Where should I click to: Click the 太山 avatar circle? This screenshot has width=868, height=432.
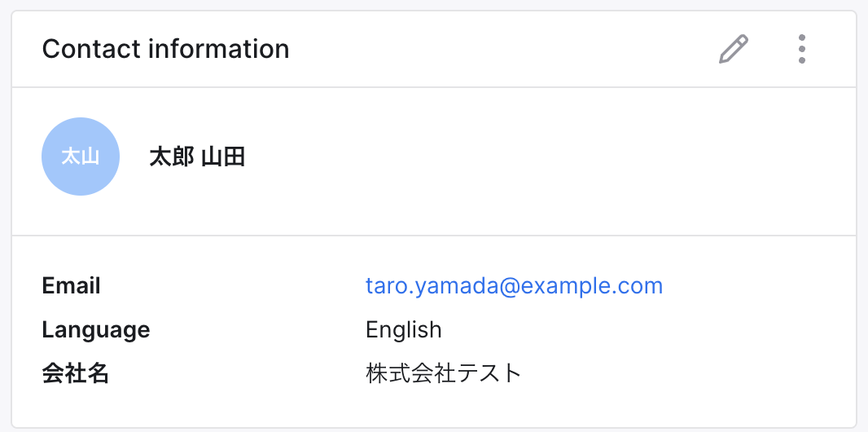click(81, 156)
